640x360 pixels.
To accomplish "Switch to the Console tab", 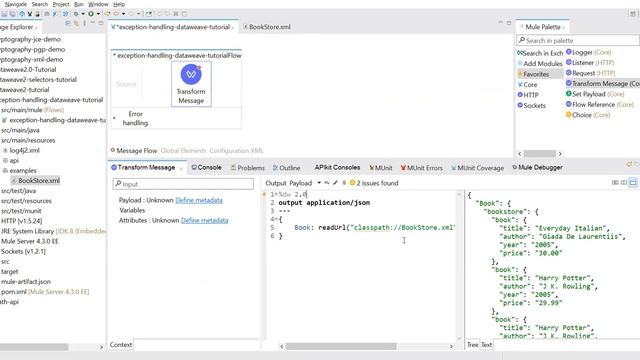I will [207, 167].
